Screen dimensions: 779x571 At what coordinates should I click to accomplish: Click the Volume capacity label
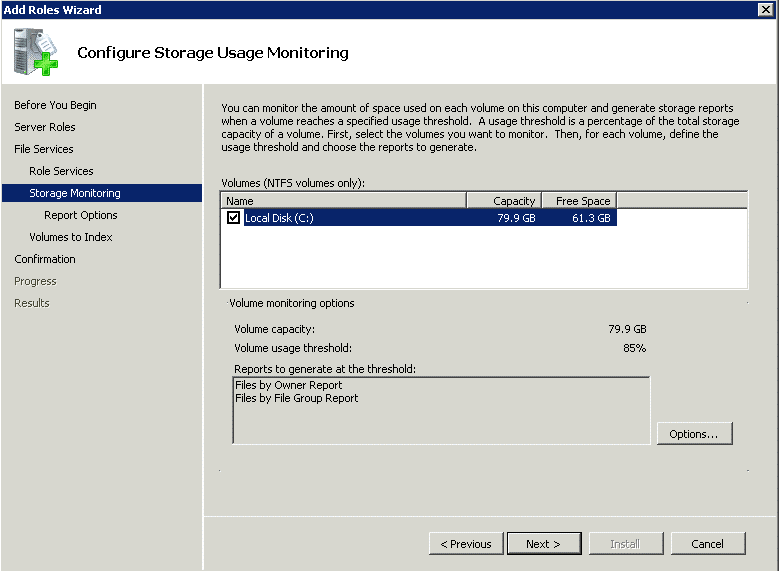tap(274, 329)
